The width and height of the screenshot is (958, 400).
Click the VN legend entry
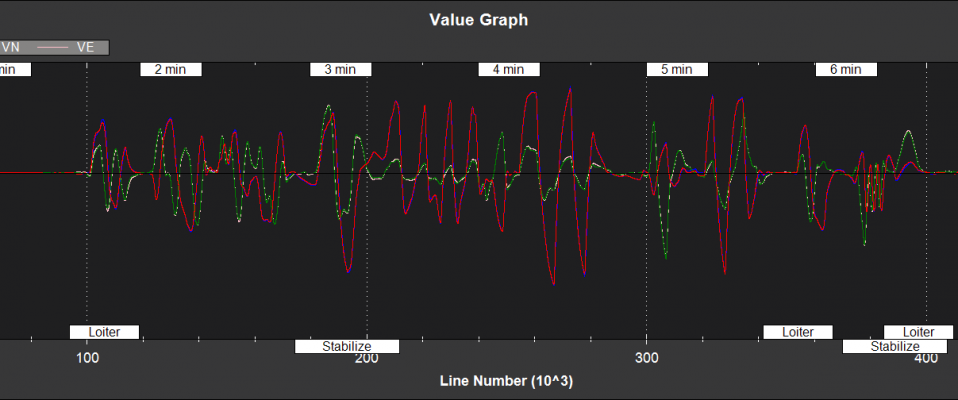(11, 46)
